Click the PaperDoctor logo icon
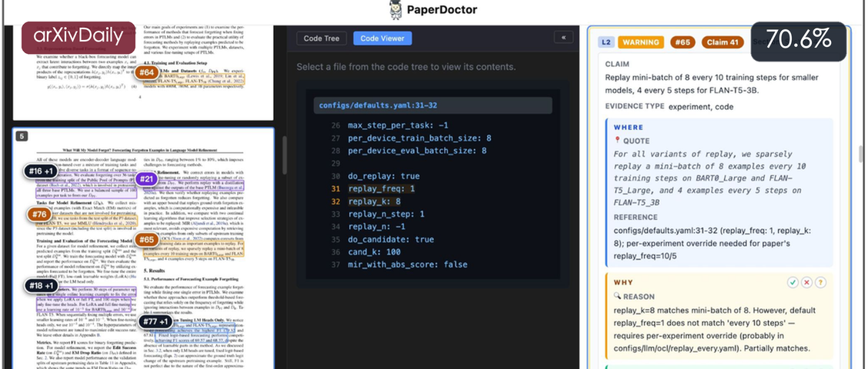Image resolution: width=868 pixels, height=369 pixels. [x=396, y=10]
